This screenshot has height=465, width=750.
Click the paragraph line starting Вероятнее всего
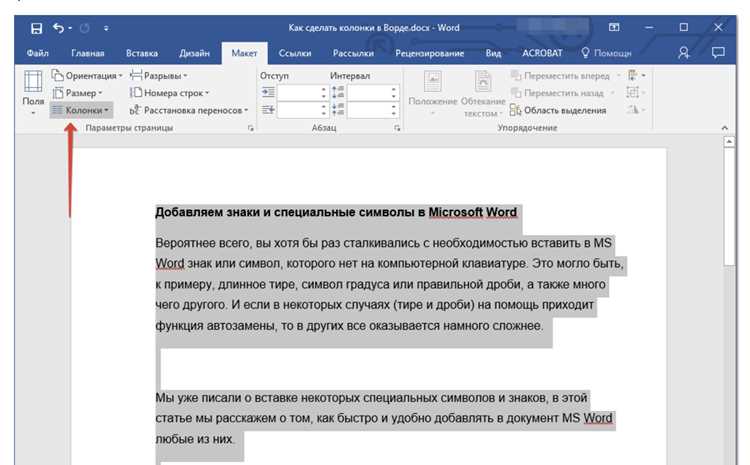(384, 243)
